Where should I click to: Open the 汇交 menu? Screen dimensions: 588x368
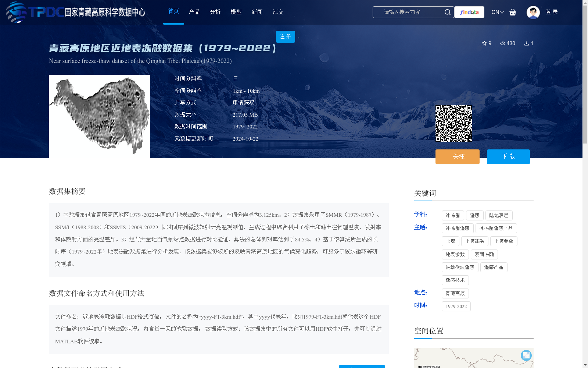click(278, 12)
